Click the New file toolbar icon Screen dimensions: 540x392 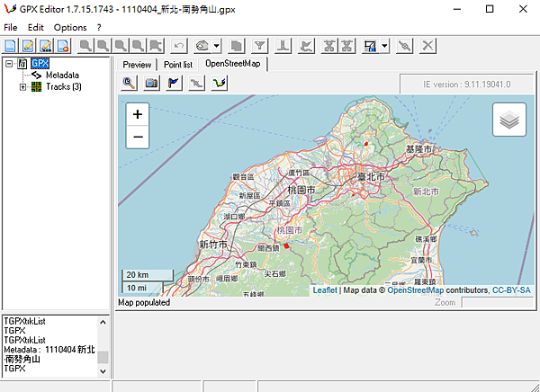tap(10, 46)
